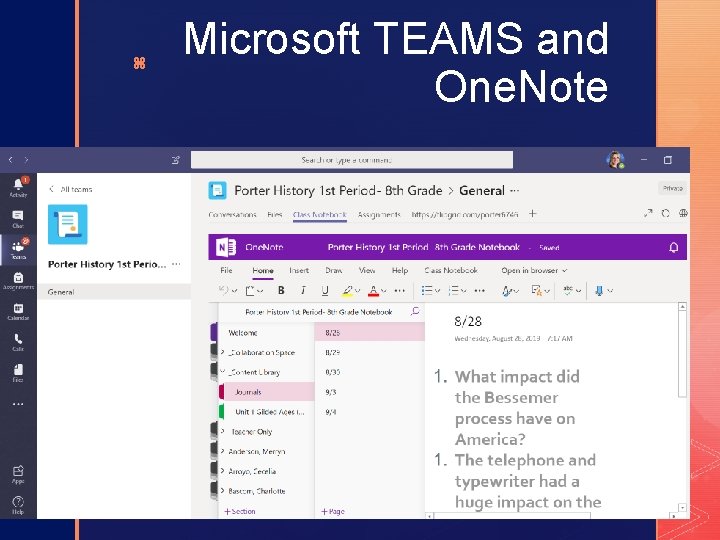Screen dimensions: 720x540
Task: Click the spell check abc icon
Action: click(x=568, y=290)
